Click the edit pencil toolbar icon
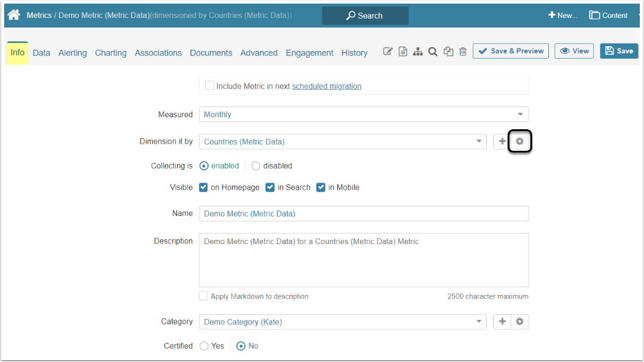Image resolution: width=644 pixels, height=362 pixels. pyautogui.click(x=387, y=52)
